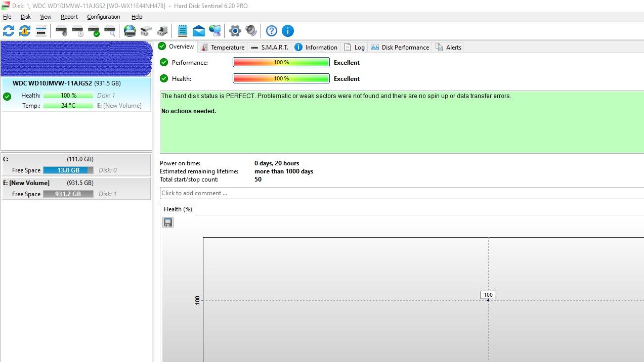Viewport: 644px width, 362px height.
Task: Click the disk icon with green checkmark
Action: click(94, 31)
